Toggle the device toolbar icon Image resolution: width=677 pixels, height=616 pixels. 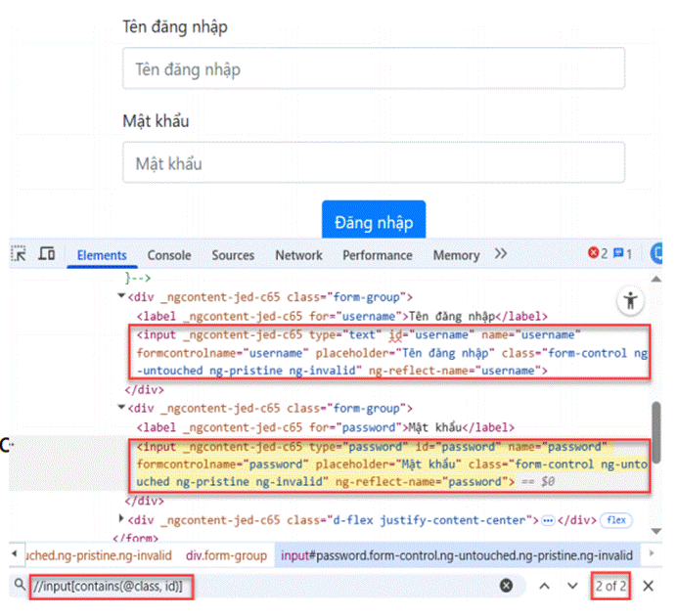pos(46,254)
